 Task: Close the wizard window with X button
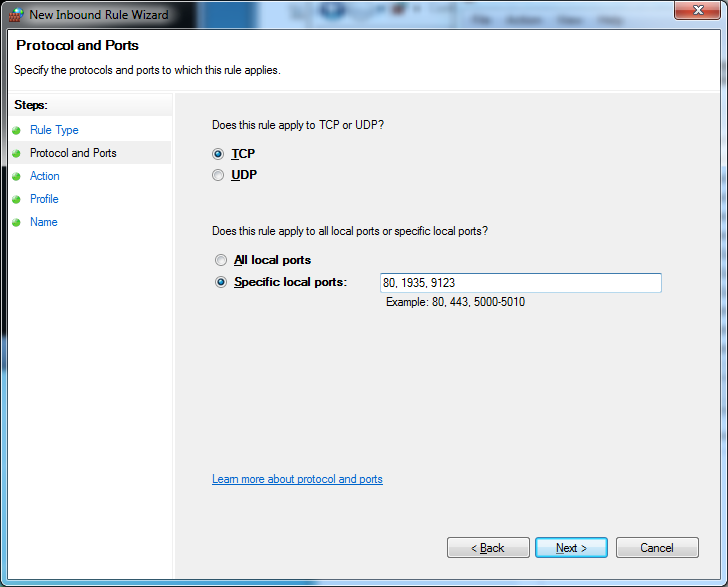tap(697, 10)
